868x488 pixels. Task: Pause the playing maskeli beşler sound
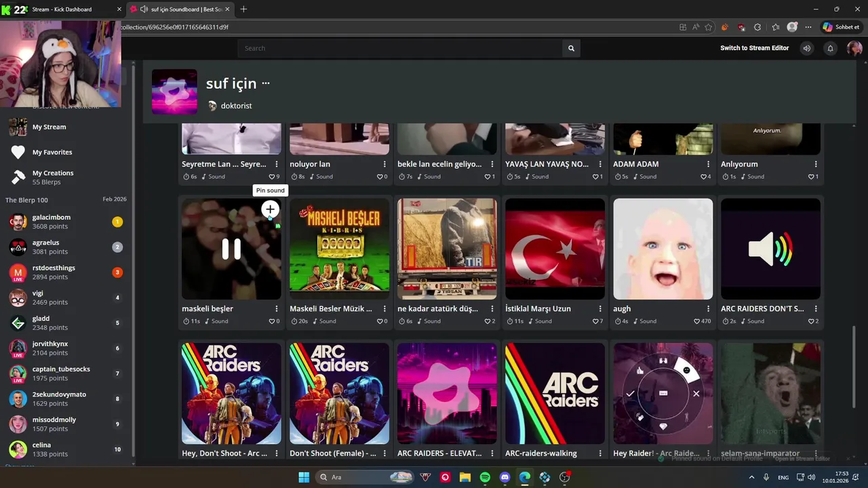(x=231, y=249)
